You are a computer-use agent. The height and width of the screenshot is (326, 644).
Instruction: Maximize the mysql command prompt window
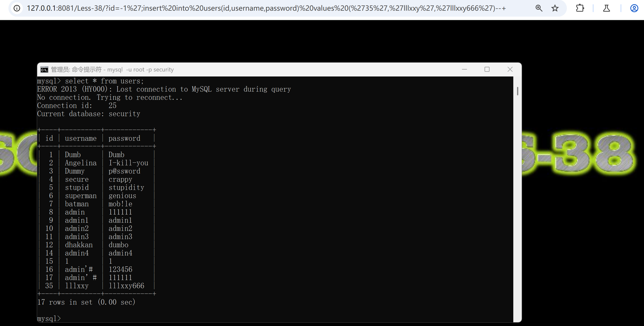pos(487,69)
